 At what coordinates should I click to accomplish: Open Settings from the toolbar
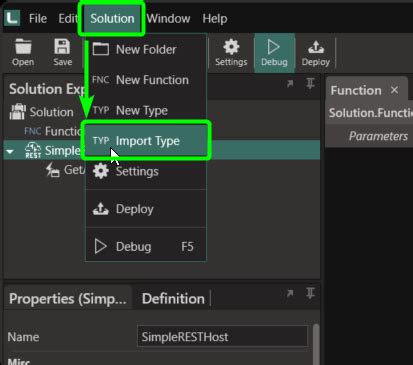click(x=231, y=53)
